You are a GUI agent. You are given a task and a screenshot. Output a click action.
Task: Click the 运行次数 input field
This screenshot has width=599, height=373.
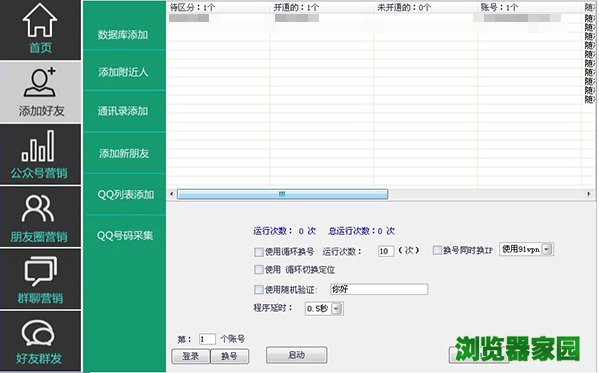pos(385,251)
